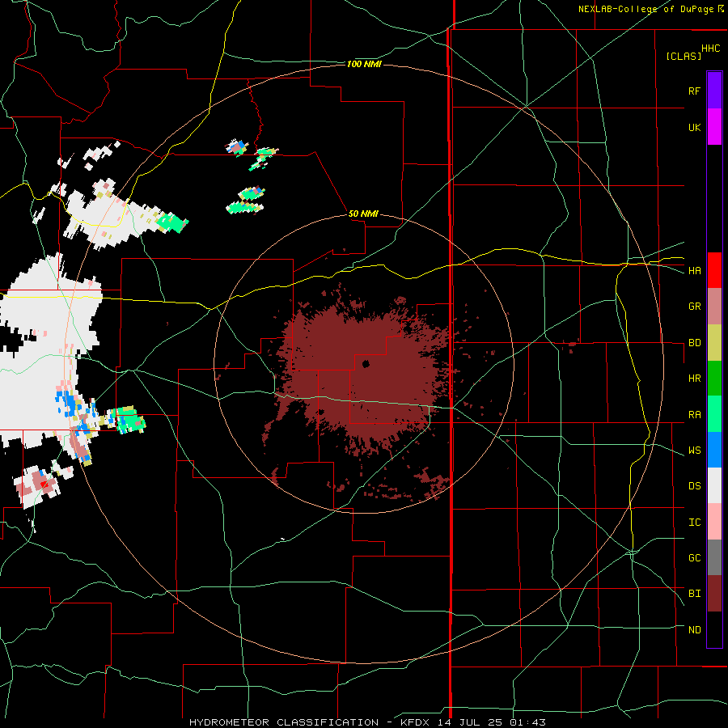Click the 50 NMI range ring label
The width and height of the screenshot is (728, 728).
point(363,214)
